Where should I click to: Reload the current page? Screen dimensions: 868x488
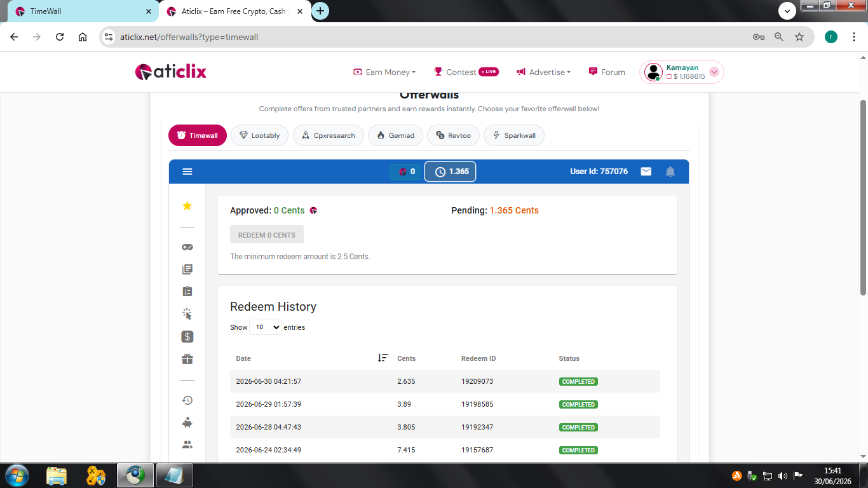[60, 37]
